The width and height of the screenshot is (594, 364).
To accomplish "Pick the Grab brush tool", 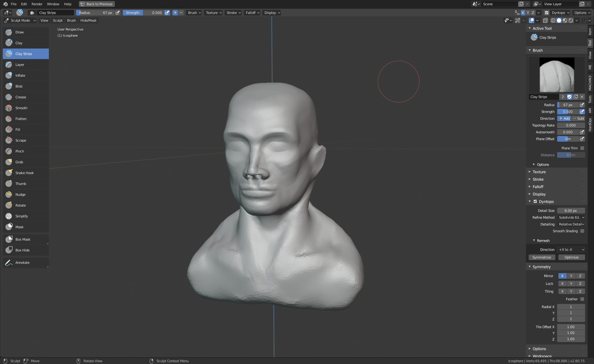I will 19,162.
